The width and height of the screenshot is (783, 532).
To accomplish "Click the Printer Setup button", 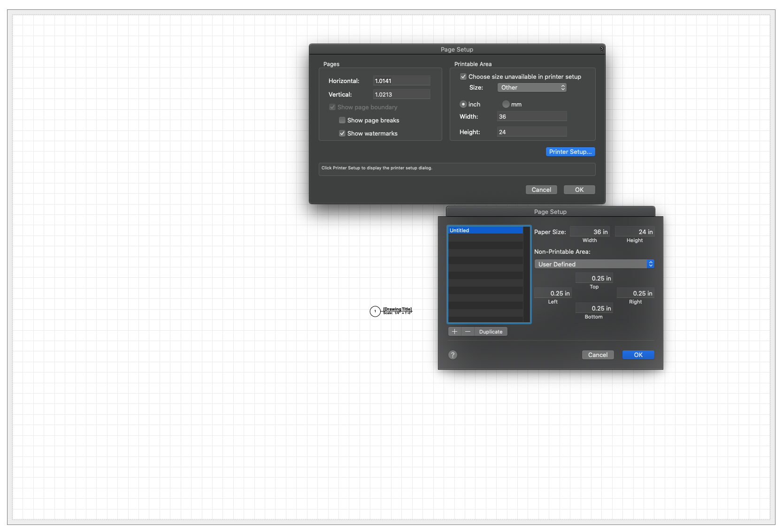I will pos(570,152).
